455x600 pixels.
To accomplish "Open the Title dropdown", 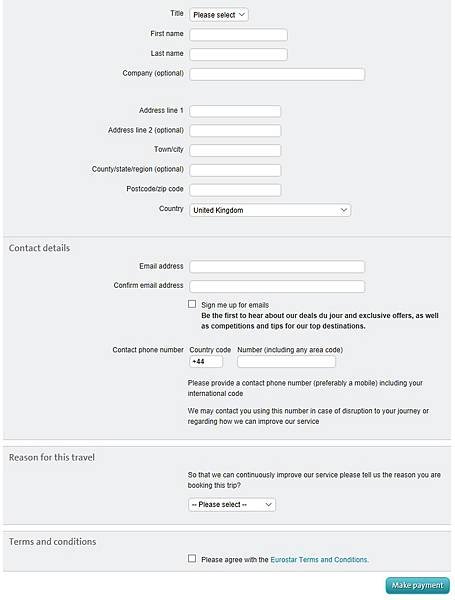I will (x=219, y=15).
